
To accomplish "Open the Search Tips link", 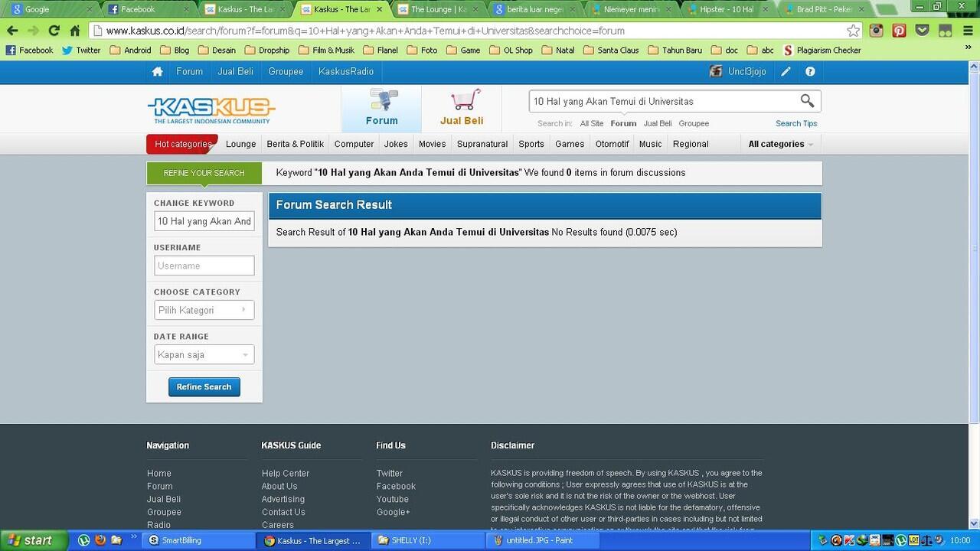I will pos(796,123).
